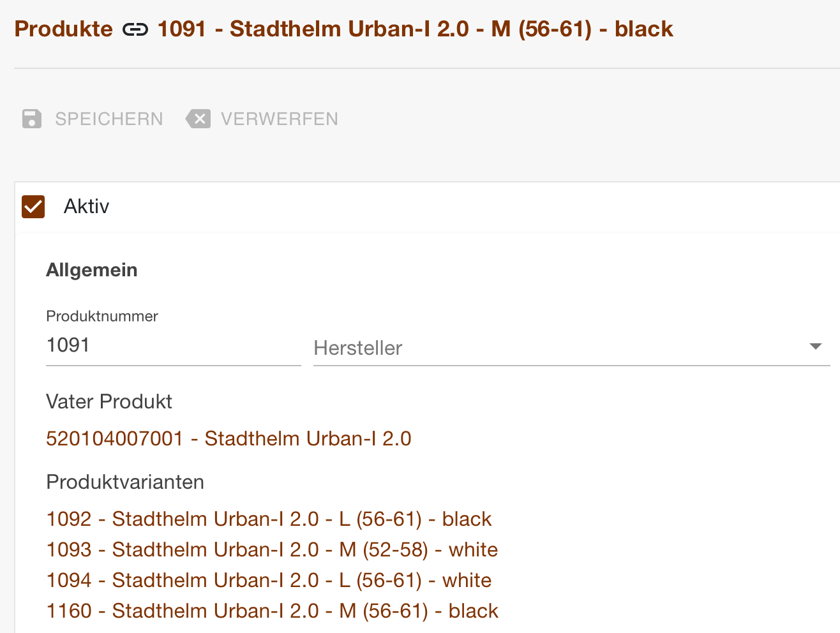Open variant 1160 - Stadthelm Urban-I 2.0 - M black
The height and width of the screenshot is (633, 840).
(x=272, y=611)
